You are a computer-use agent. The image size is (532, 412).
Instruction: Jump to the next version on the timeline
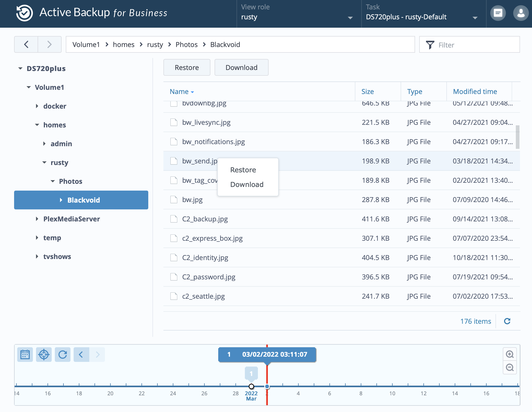97,355
